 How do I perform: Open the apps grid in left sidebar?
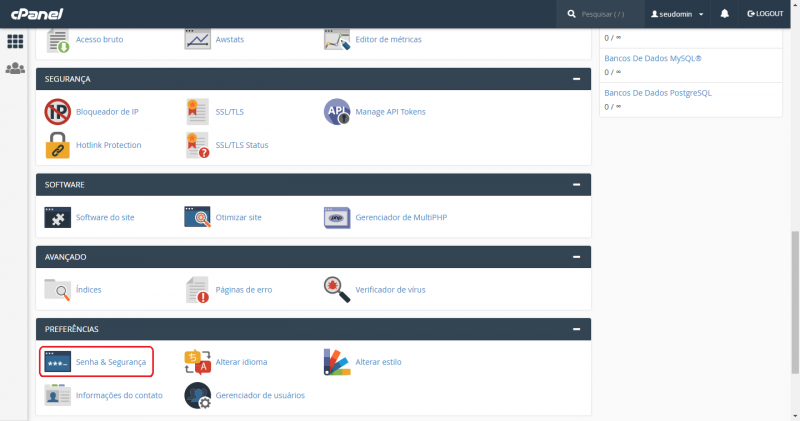[x=15, y=42]
